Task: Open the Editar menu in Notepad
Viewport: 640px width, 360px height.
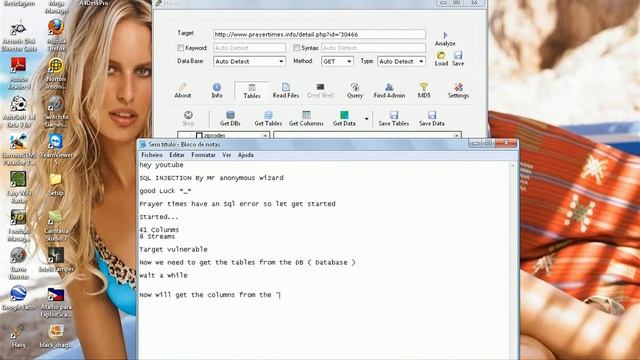Action: (x=177, y=155)
